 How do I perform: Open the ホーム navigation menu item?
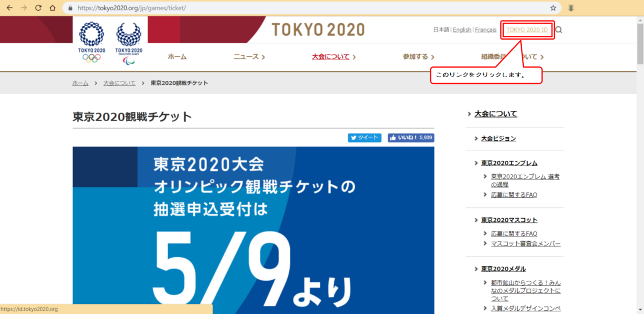tap(177, 57)
